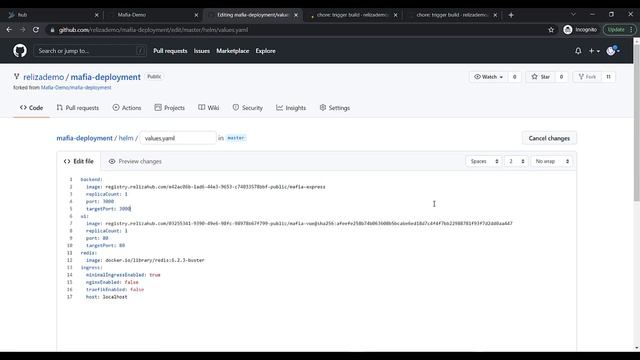
Task: Click the page vertical scrollbar
Action: point(637,122)
